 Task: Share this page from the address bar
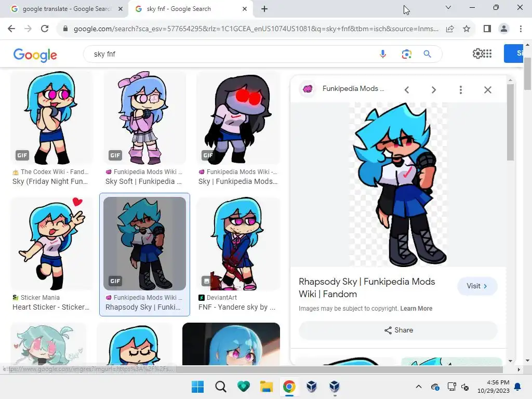tap(450, 29)
